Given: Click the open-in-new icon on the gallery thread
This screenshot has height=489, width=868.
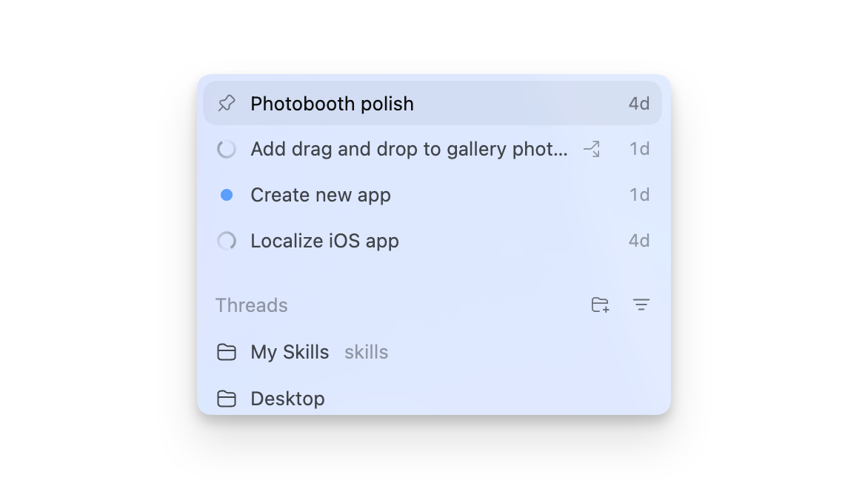Looking at the screenshot, I should 591,149.
